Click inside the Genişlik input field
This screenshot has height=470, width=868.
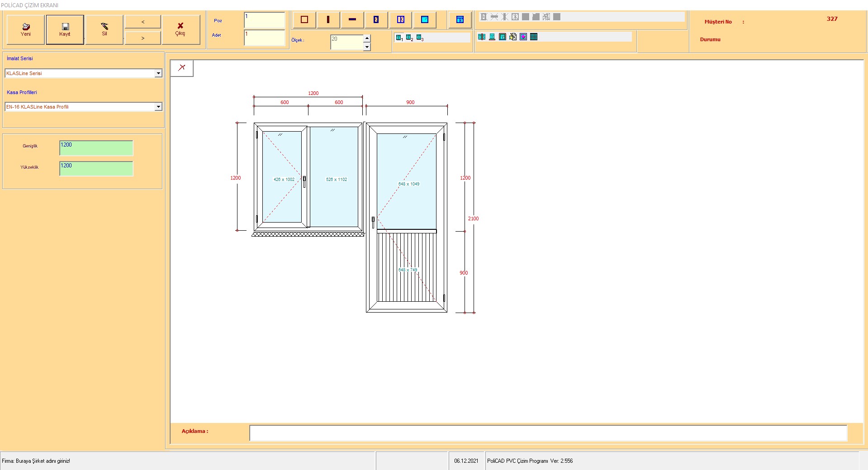[x=96, y=148]
